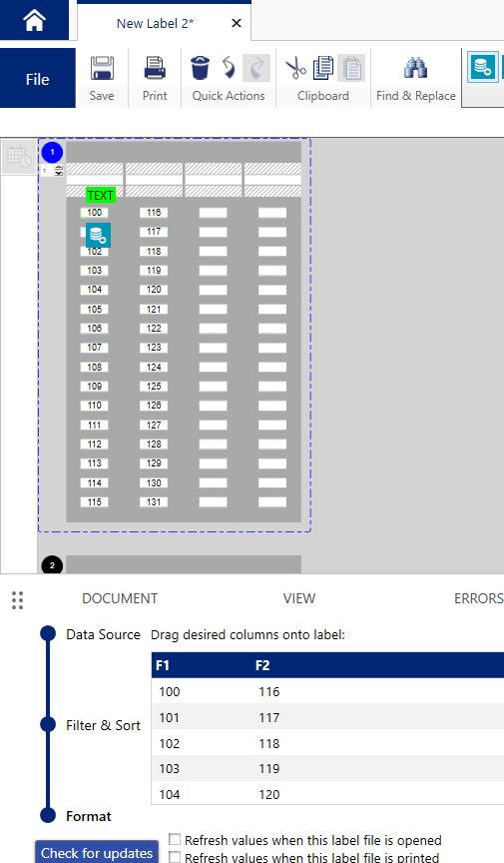Image resolution: width=504 pixels, height=863 pixels.
Task: Cut selection with scissors icon
Action: pyautogui.click(x=296, y=68)
